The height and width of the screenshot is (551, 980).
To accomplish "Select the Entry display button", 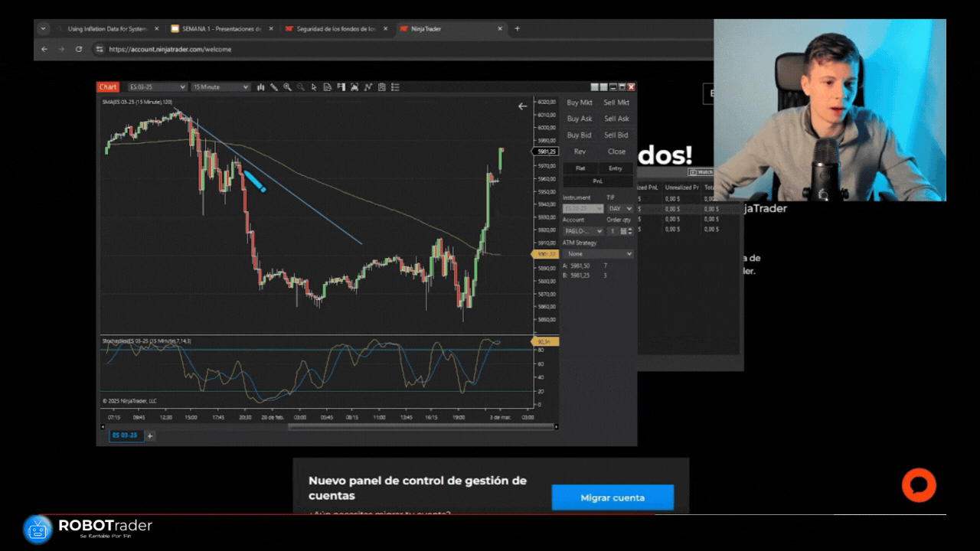I will (x=616, y=168).
